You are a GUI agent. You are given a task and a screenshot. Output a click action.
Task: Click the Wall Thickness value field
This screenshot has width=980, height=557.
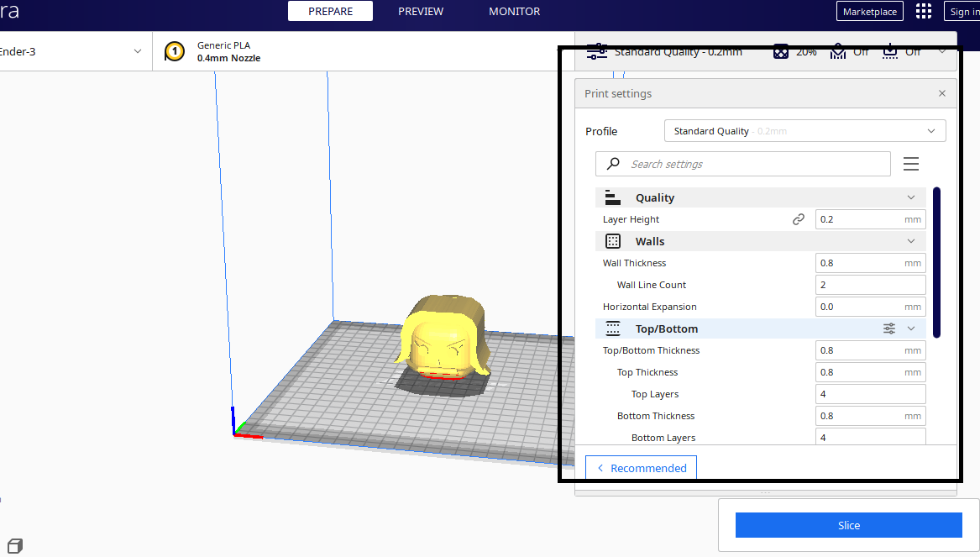click(870, 263)
